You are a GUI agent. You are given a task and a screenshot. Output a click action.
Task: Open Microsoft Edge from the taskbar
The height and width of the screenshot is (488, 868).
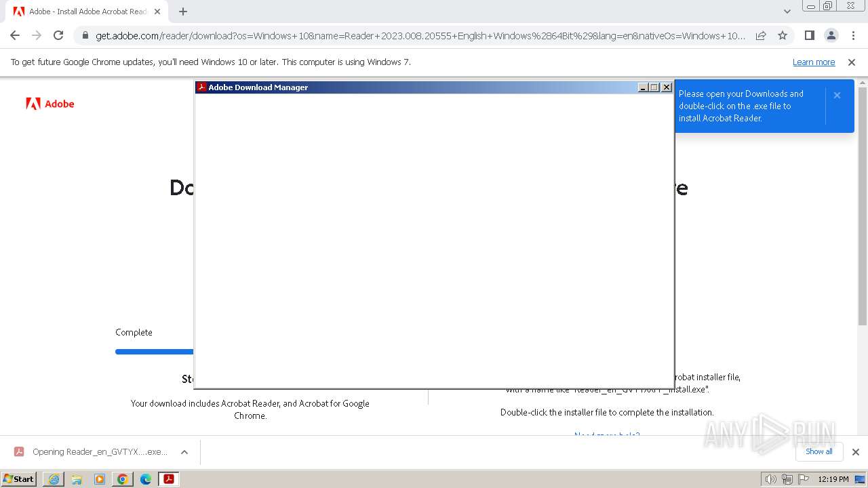tap(146, 479)
